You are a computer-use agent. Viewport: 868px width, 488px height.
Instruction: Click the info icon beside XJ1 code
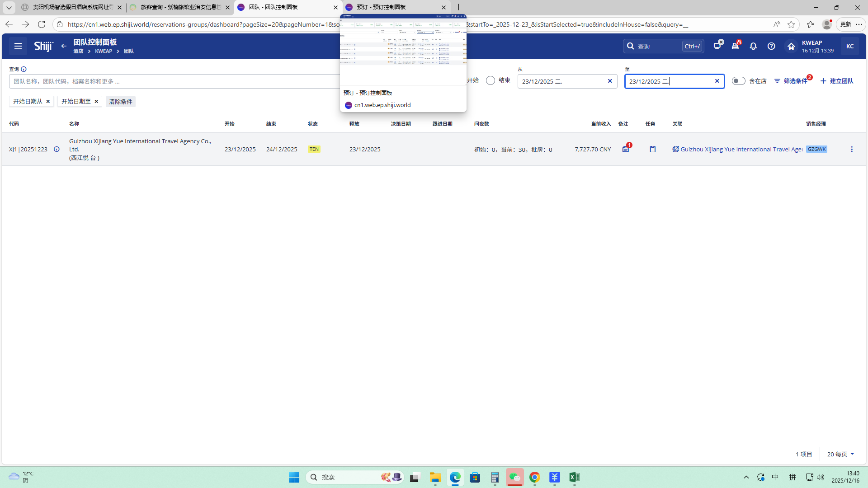[x=57, y=149]
